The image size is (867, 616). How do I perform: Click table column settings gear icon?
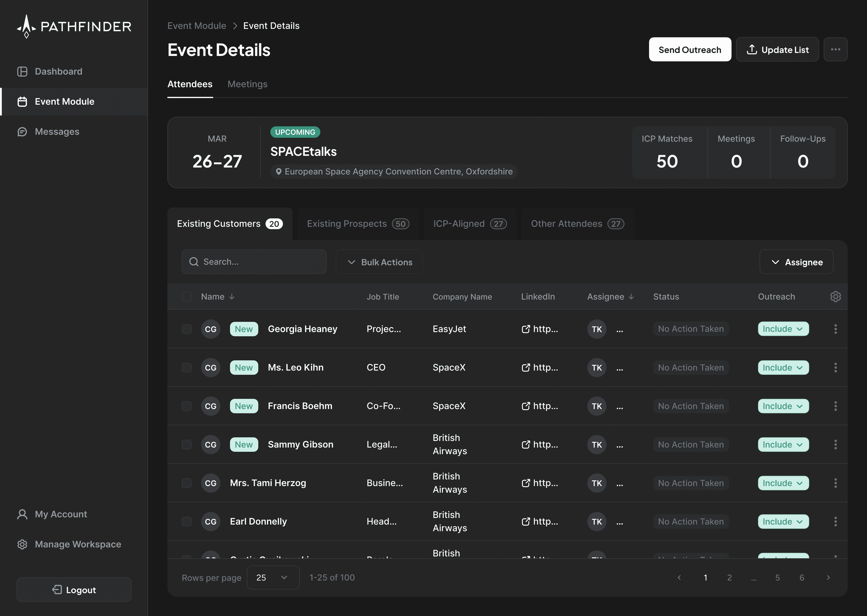click(x=835, y=297)
